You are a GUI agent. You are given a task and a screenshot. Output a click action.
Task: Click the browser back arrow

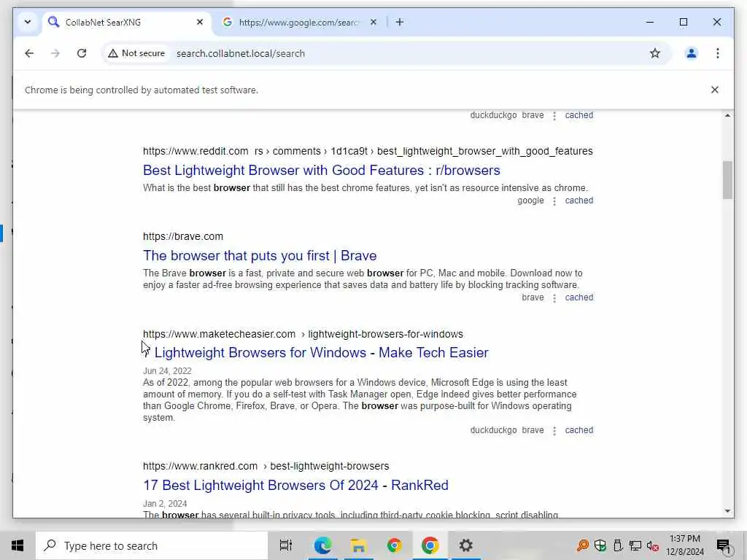pyautogui.click(x=29, y=53)
